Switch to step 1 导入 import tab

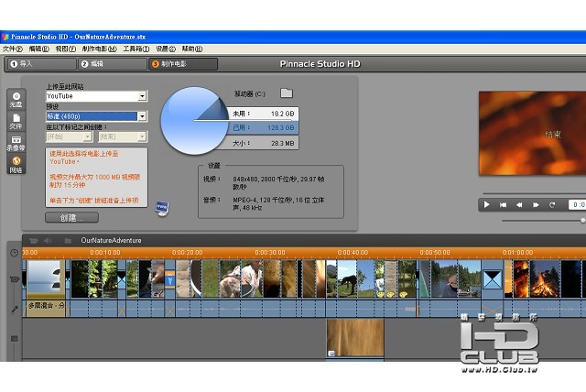tap(40, 64)
